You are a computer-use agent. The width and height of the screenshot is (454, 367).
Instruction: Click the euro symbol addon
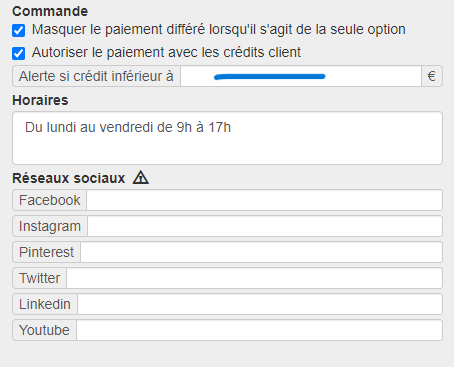coord(432,76)
